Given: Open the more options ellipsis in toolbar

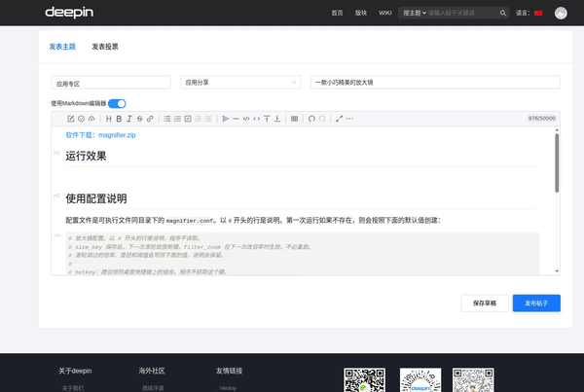Looking at the screenshot, I should (x=349, y=119).
